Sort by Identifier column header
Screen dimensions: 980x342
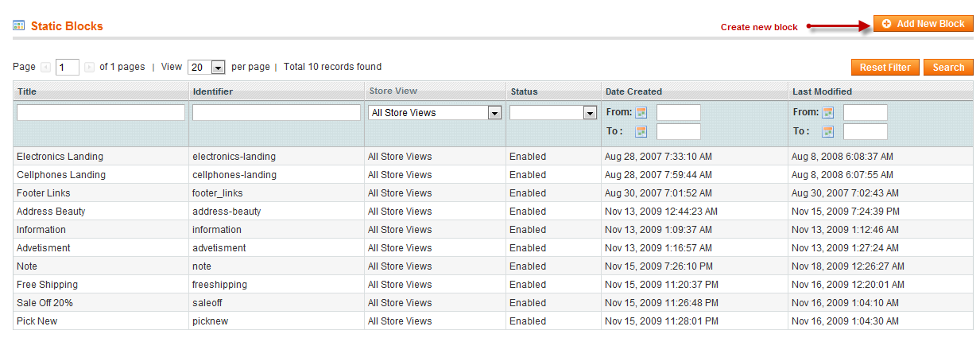pyautogui.click(x=213, y=91)
